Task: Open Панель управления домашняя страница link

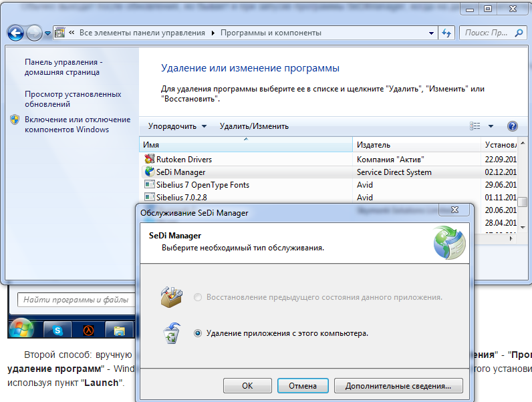Action: [x=63, y=67]
